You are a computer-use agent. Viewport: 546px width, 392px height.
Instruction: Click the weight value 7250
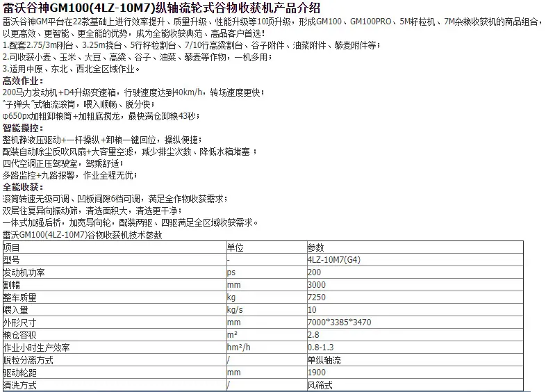[x=317, y=297]
